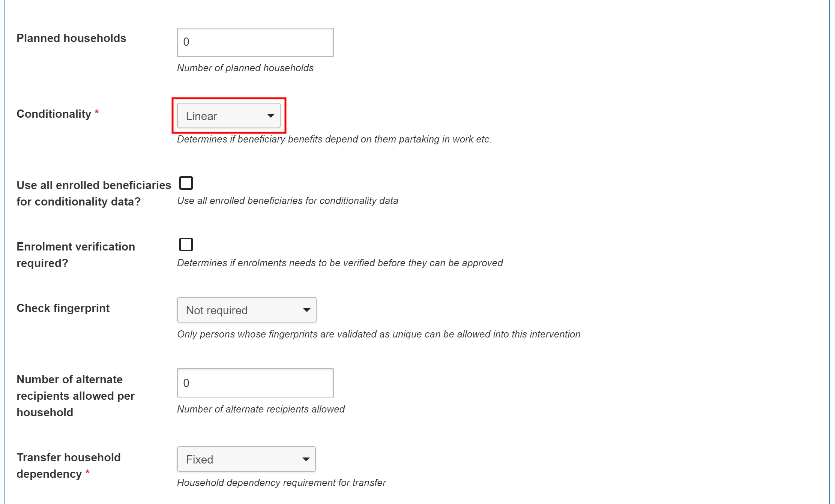Click the Number of alternate recipients label

pos(75,396)
